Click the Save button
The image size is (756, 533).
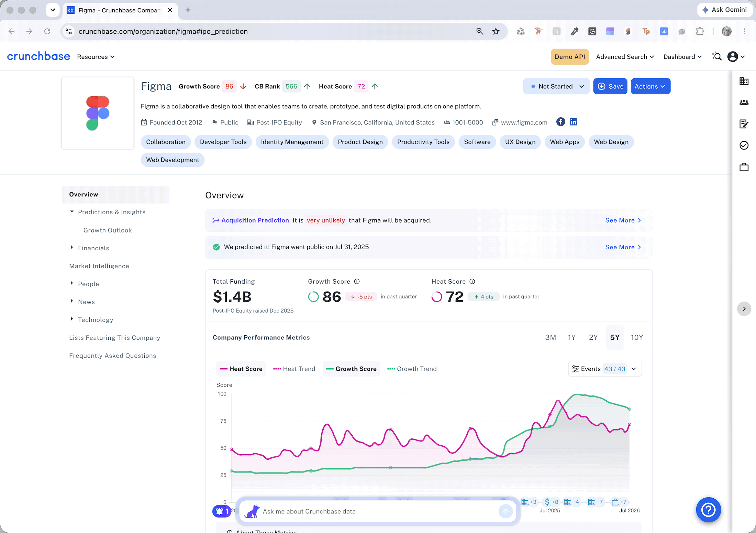coord(610,86)
